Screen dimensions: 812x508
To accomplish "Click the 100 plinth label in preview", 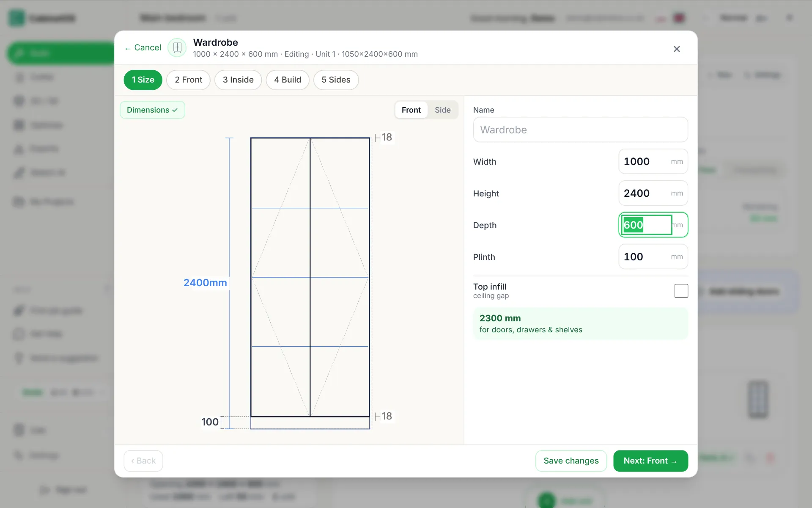I will click(x=210, y=422).
